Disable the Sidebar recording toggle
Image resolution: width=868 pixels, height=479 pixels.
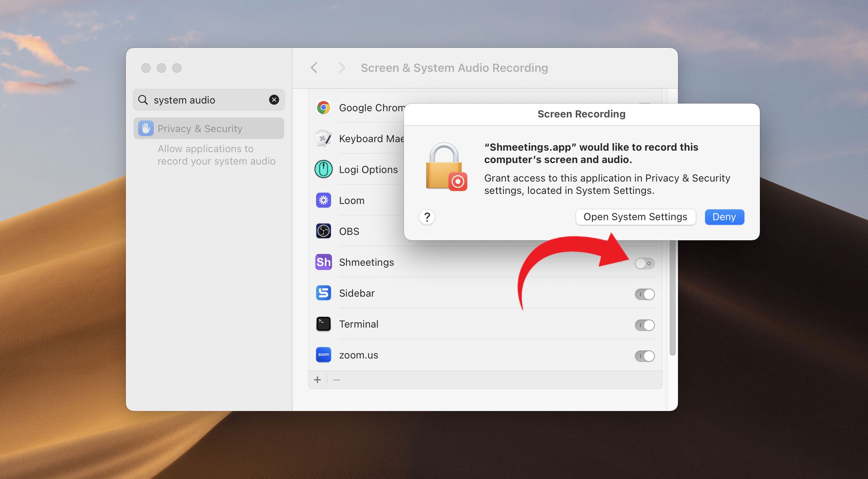click(x=644, y=294)
